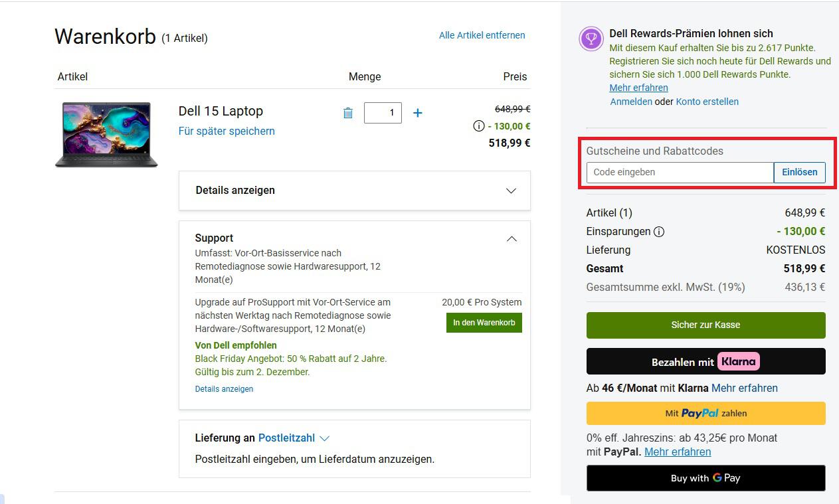The image size is (839, 504).
Task: Click the Alle Artikel entfernen link
Action: [x=482, y=35]
